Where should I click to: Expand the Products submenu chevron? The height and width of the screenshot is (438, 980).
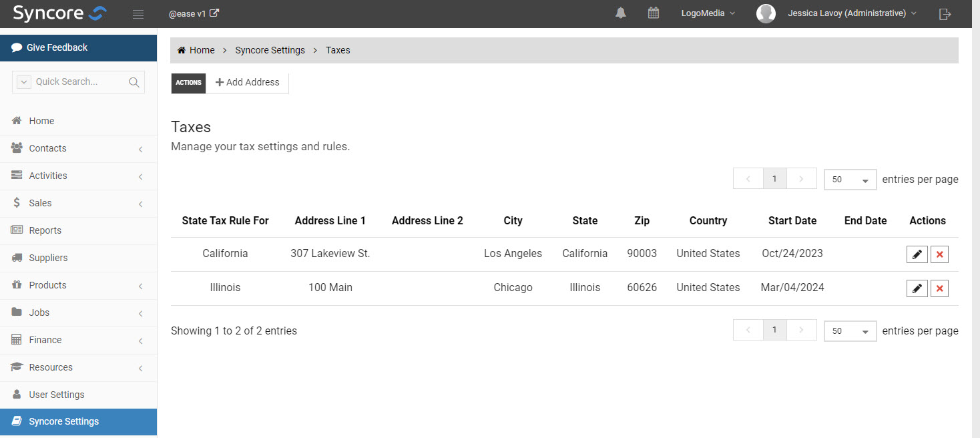(140, 286)
